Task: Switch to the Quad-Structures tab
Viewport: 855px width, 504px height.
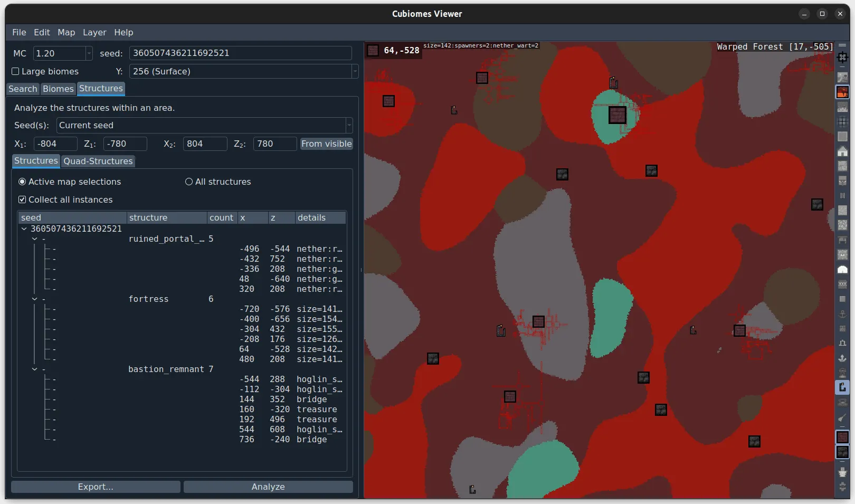Action: [98, 161]
